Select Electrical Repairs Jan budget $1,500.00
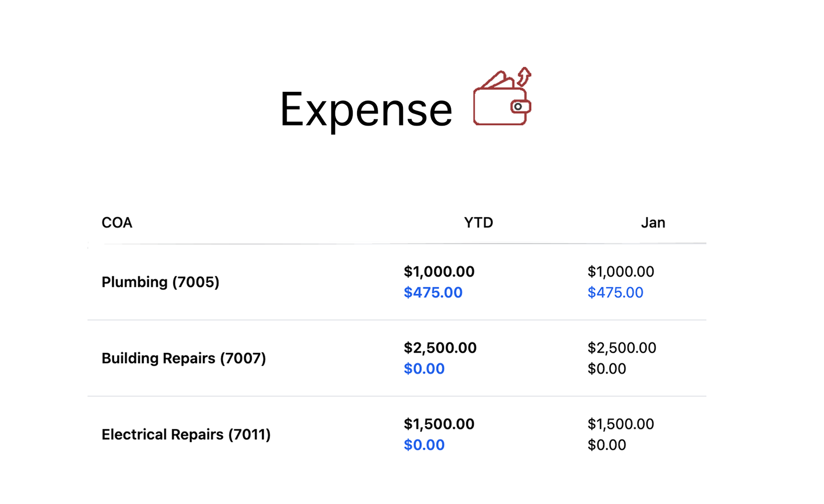The image size is (824, 504). [620, 424]
